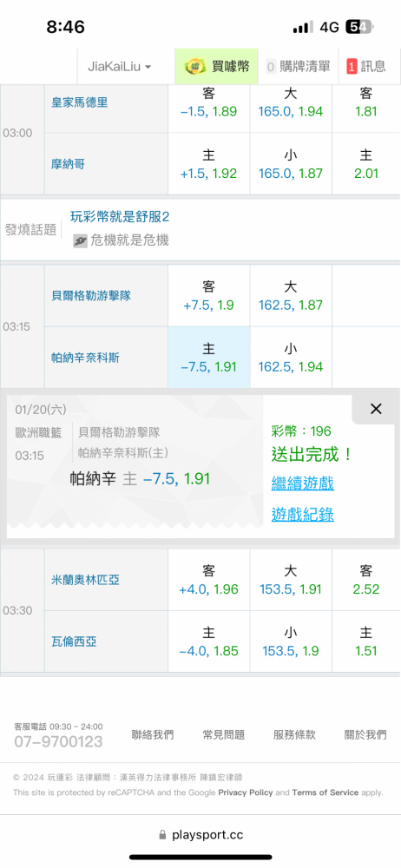Pick 大 153.5, 1.91 over option
Screen dimensions: 401x868
pos(291,580)
